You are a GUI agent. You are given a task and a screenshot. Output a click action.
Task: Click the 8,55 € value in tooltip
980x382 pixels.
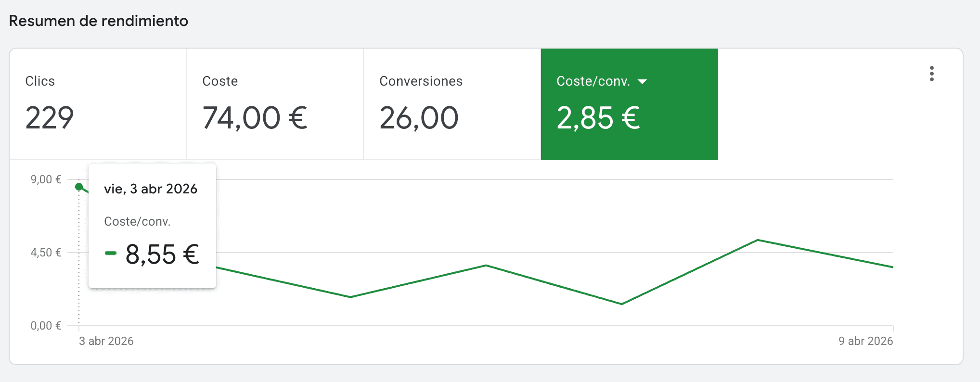pos(162,255)
